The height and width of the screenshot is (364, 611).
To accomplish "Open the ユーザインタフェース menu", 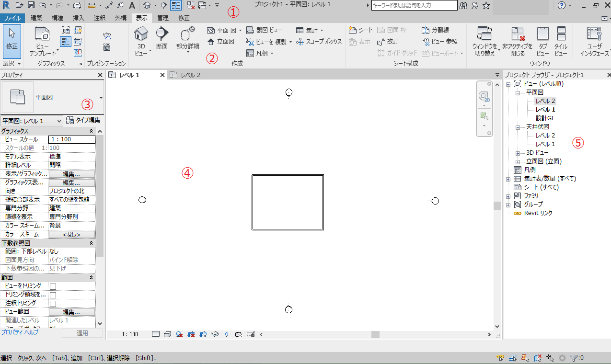I will pos(595,41).
